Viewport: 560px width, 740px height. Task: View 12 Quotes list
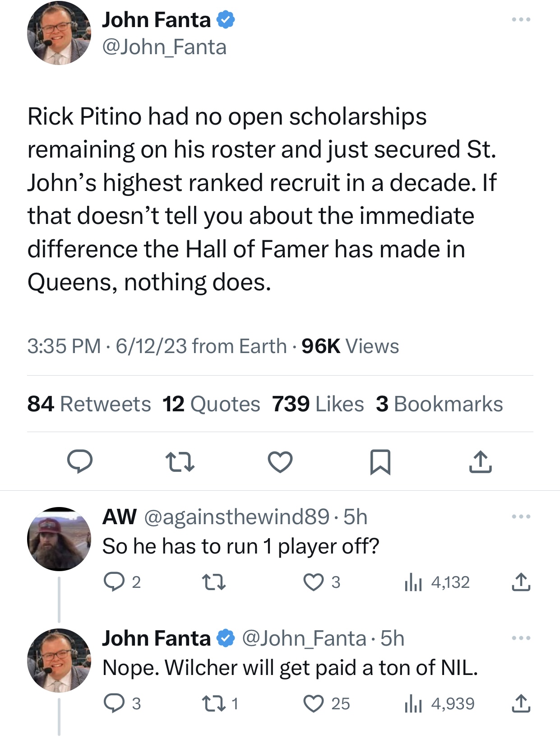coord(211,404)
